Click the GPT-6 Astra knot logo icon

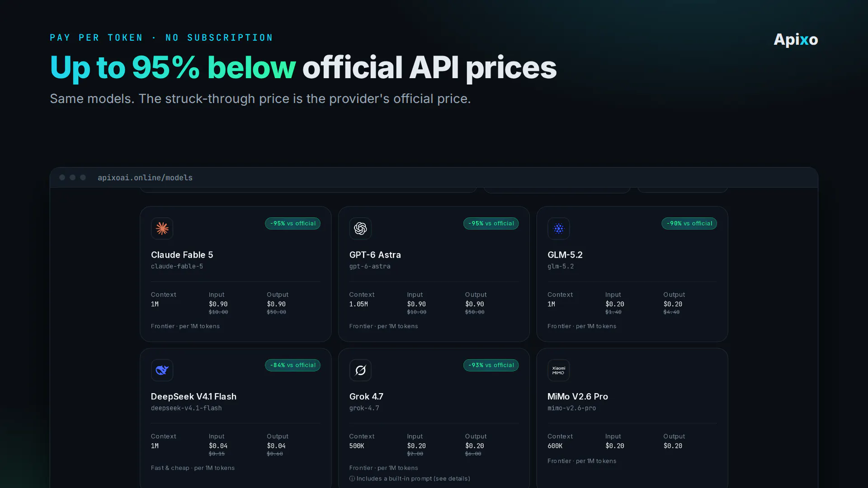pyautogui.click(x=360, y=229)
